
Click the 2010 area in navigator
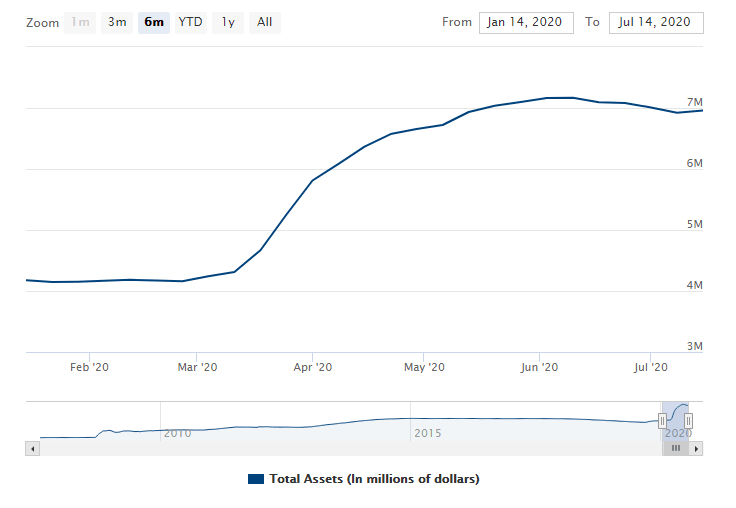tap(177, 432)
